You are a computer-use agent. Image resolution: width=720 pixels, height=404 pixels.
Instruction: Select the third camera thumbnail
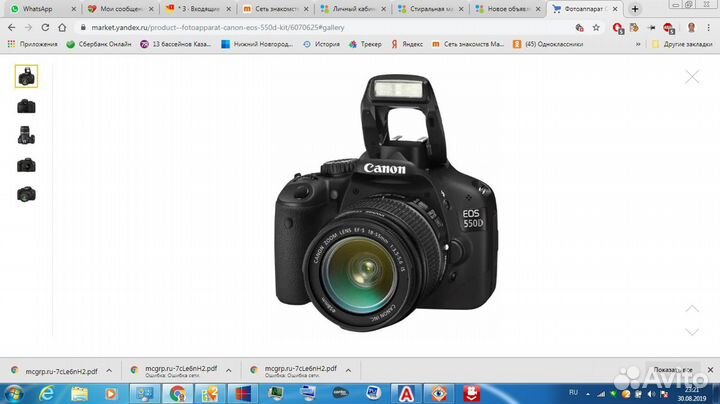coord(26,135)
